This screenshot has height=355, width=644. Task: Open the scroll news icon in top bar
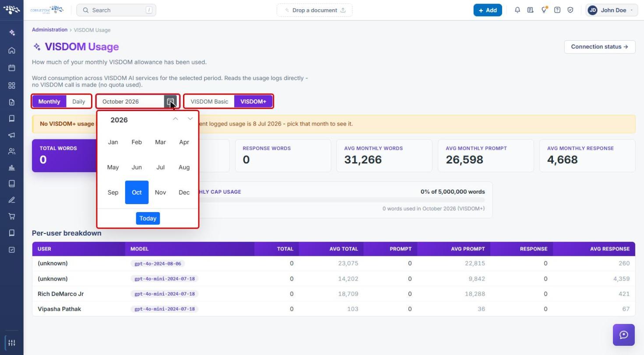pyautogui.click(x=530, y=10)
